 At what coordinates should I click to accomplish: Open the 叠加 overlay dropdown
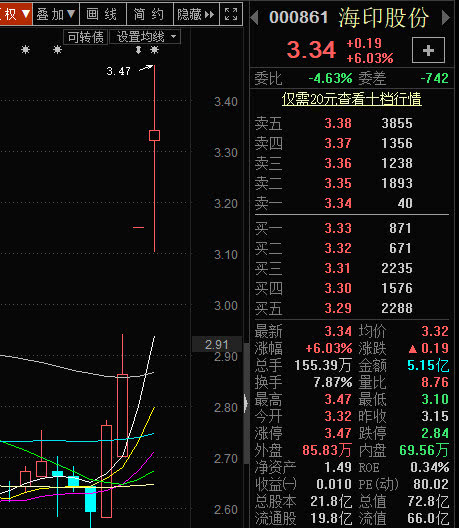coord(56,14)
